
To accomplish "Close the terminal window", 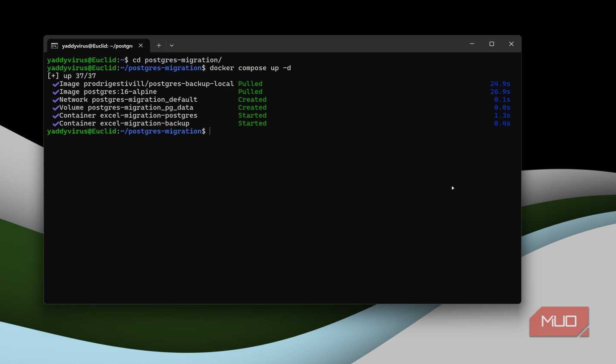I will 511,44.
